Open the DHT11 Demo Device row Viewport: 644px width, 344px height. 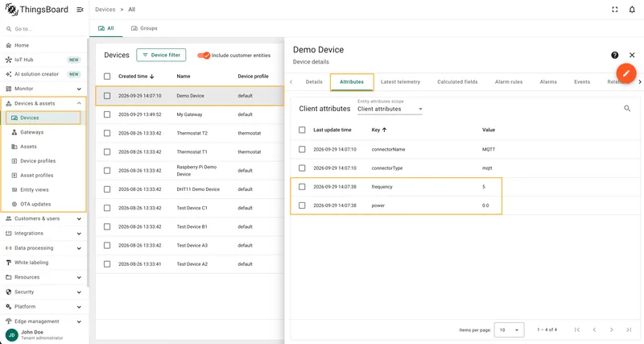[189, 189]
